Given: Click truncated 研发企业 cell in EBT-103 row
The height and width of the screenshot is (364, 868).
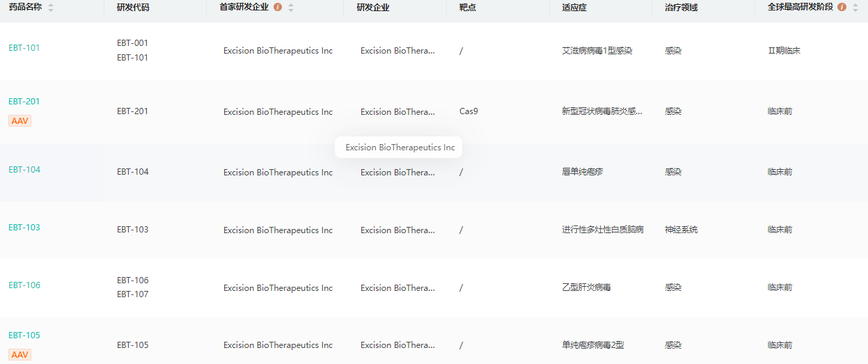Looking at the screenshot, I should [x=397, y=230].
